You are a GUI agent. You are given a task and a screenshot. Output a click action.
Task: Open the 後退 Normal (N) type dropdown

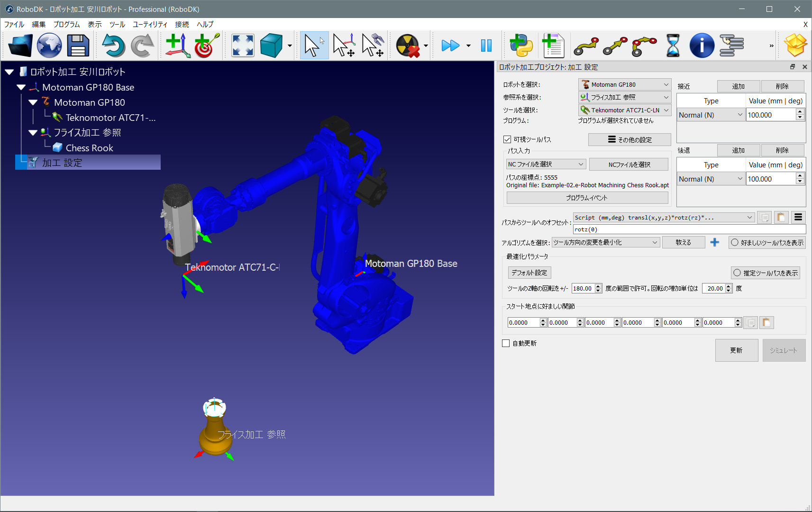(x=711, y=179)
